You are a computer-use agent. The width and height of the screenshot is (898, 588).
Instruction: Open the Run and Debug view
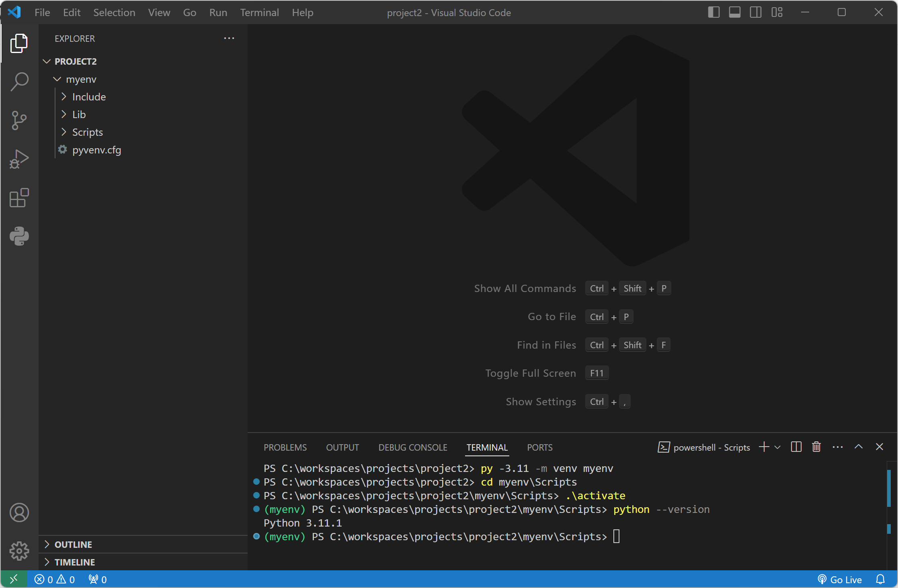pos(19,159)
